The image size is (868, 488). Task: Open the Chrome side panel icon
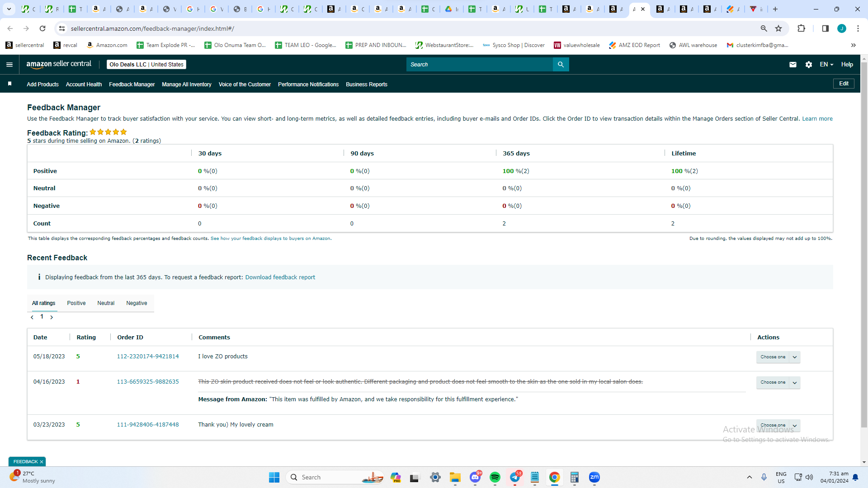(x=825, y=28)
